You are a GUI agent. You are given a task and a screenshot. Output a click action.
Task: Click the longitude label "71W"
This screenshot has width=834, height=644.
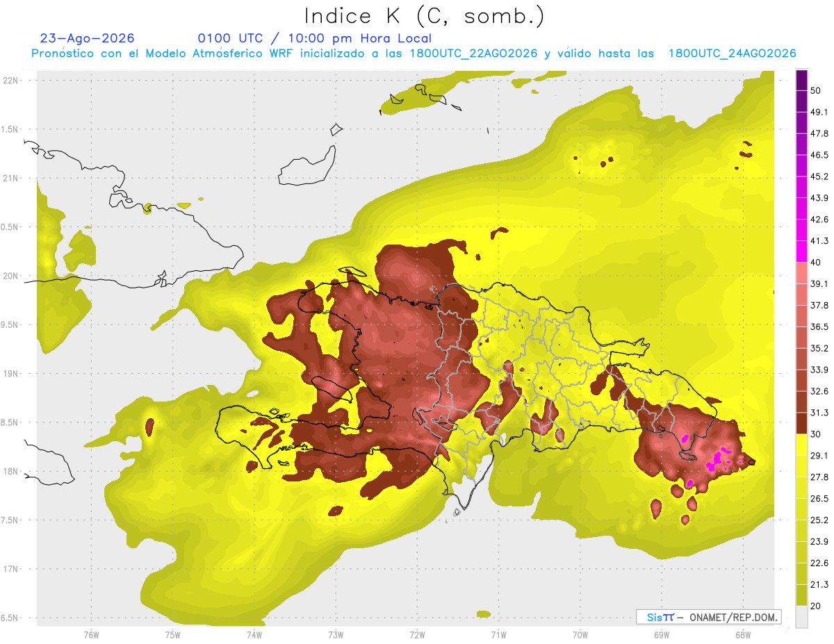point(498,636)
